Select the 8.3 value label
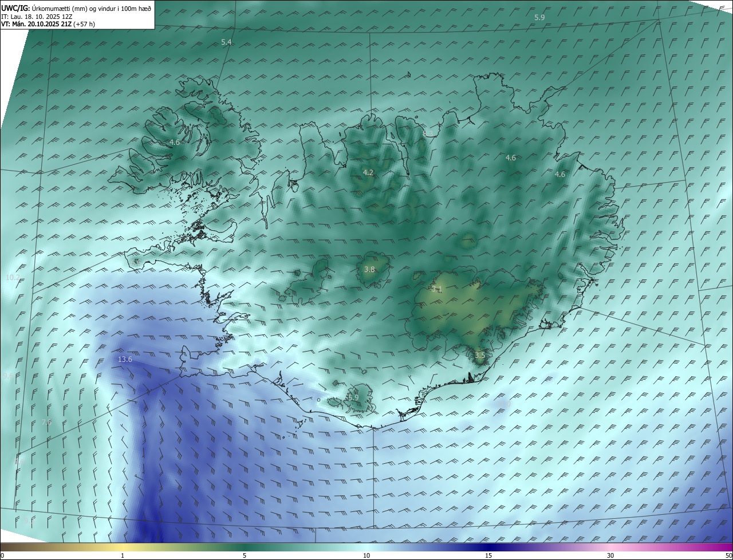The height and width of the screenshot is (560, 733). click(428, 133)
